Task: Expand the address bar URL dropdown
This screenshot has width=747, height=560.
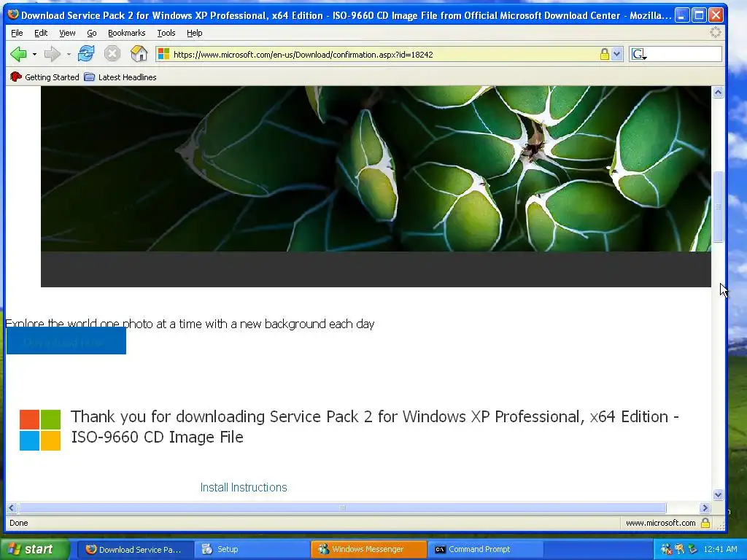Action: [617, 54]
